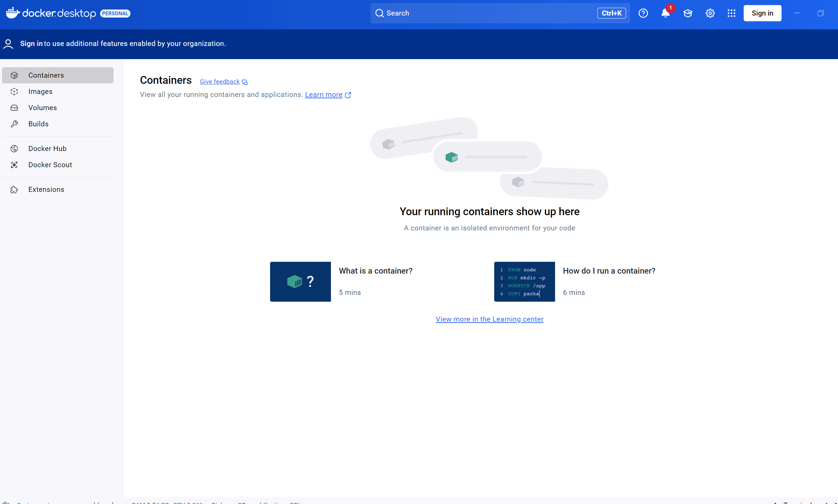The height and width of the screenshot is (504, 838).
Task: Open the Extensions section
Action: [x=46, y=190]
